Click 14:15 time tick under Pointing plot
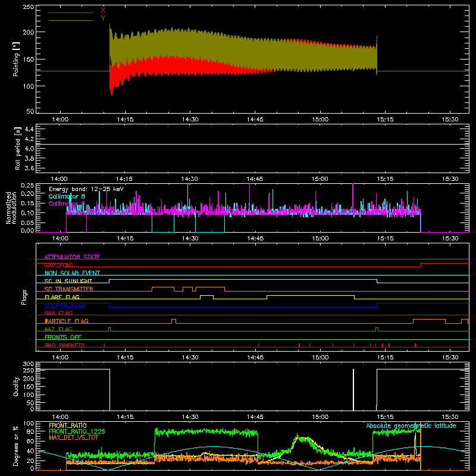Image resolution: width=476 pixels, height=476 pixels. pyautogui.click(x=125, y=120)
